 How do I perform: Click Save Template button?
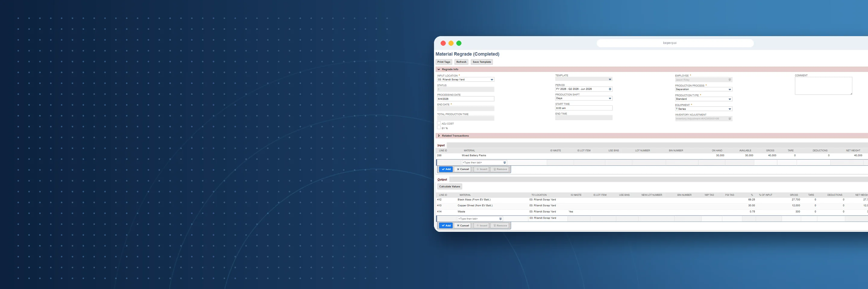(x=482, y=62)
